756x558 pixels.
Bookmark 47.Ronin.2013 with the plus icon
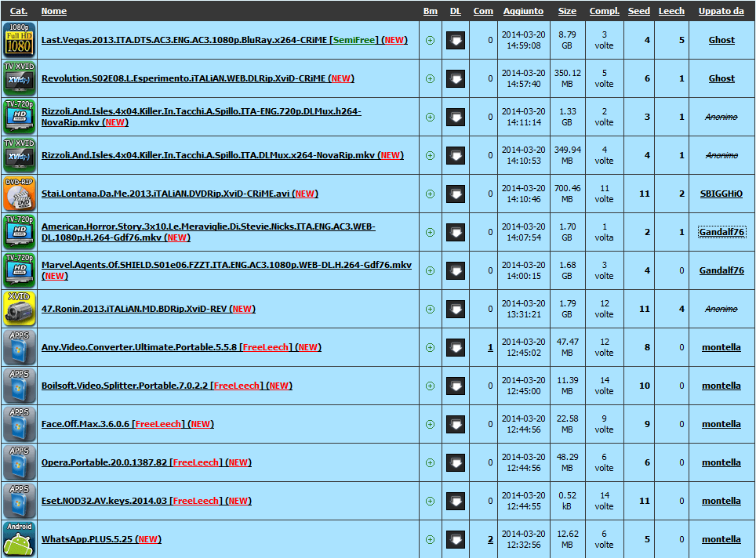430,309
